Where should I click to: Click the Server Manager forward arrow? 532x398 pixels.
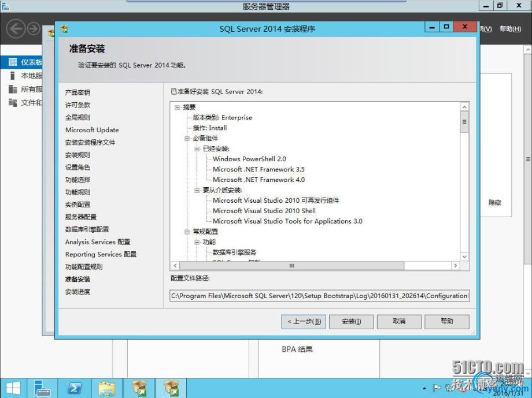click(x=34, y=29)
